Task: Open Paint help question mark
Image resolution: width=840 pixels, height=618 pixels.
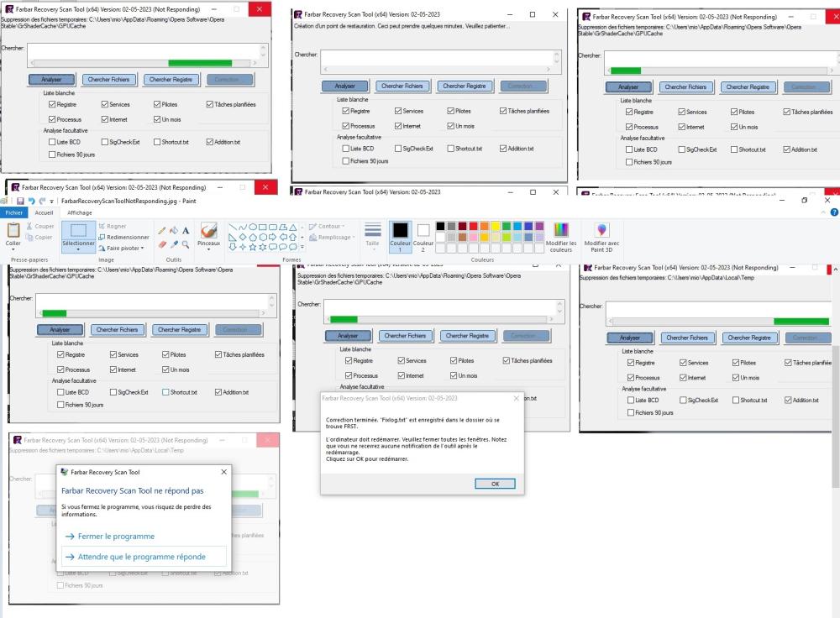Action: pos(834,212)
